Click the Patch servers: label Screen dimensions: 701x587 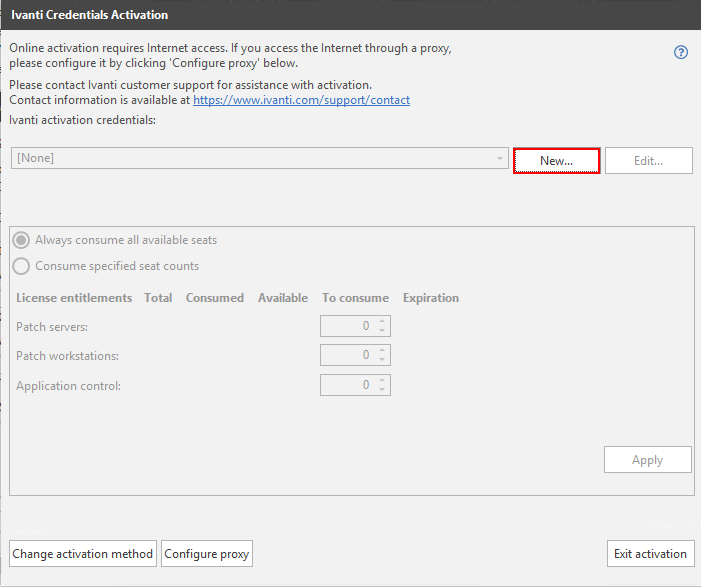pyautogui.click(x=52, y=327)
